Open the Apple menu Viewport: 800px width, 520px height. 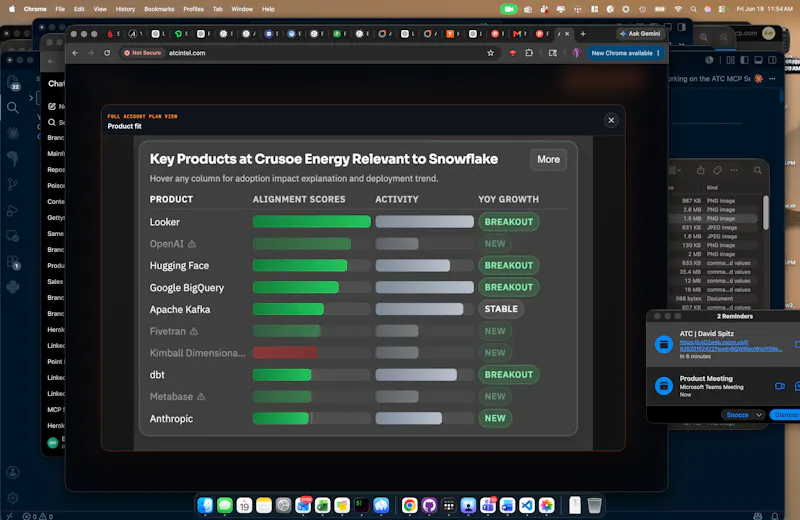click(x=12, y=9)
